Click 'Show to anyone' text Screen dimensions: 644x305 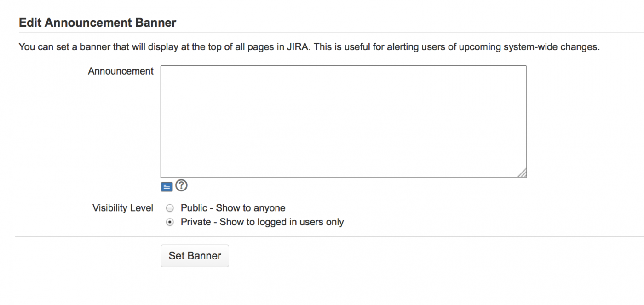tap(251, 208)
